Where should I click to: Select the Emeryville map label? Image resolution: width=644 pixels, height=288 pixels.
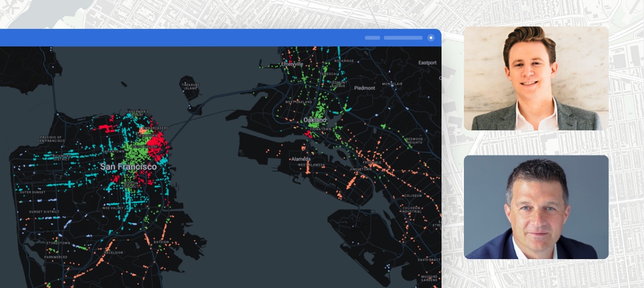(292, 64)
